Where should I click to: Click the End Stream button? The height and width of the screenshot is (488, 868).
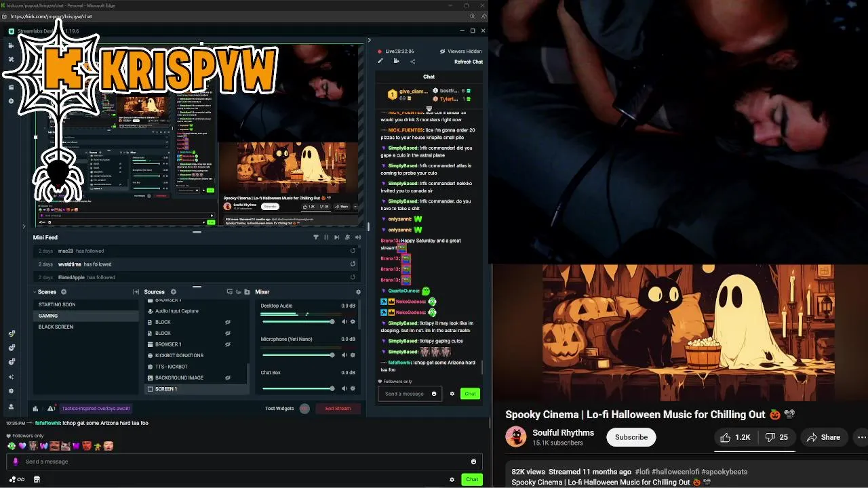click(x=338, y=409)
